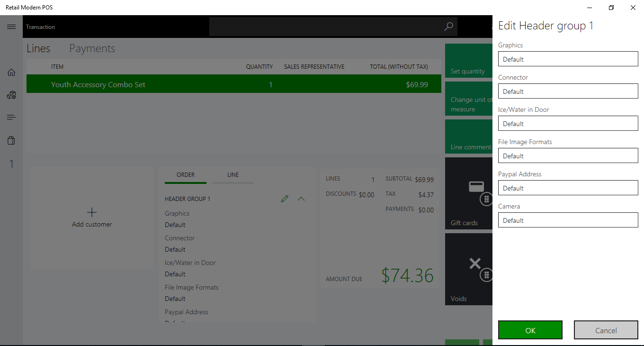The width and height of the screenshot is (644, 346).
Task: Edit Header Group 1 with pencil icon
Action: 285,199
